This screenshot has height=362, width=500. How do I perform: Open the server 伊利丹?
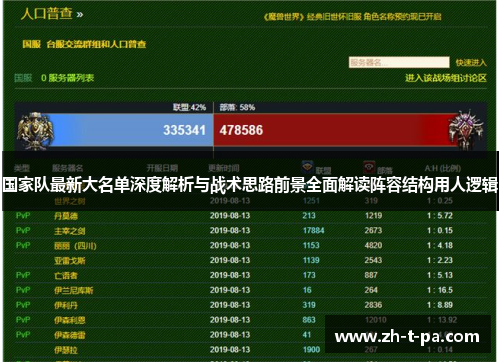pos(66,305)
